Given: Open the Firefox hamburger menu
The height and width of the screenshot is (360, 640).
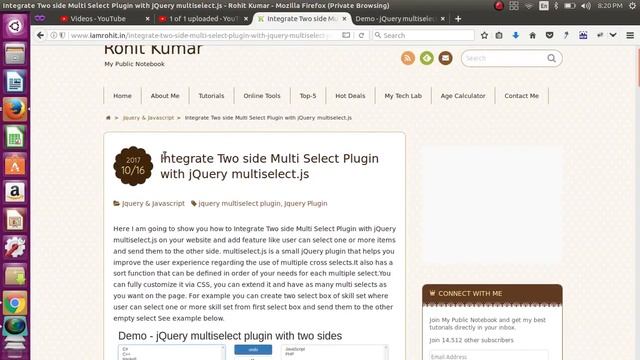Looking at the screenshot, I should (630, 35).
